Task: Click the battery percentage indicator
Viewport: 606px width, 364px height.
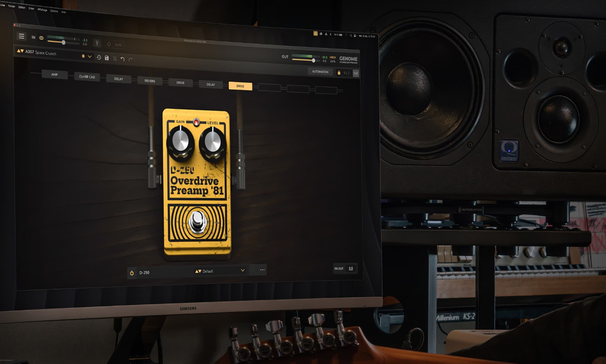Action: coord(338,35)
